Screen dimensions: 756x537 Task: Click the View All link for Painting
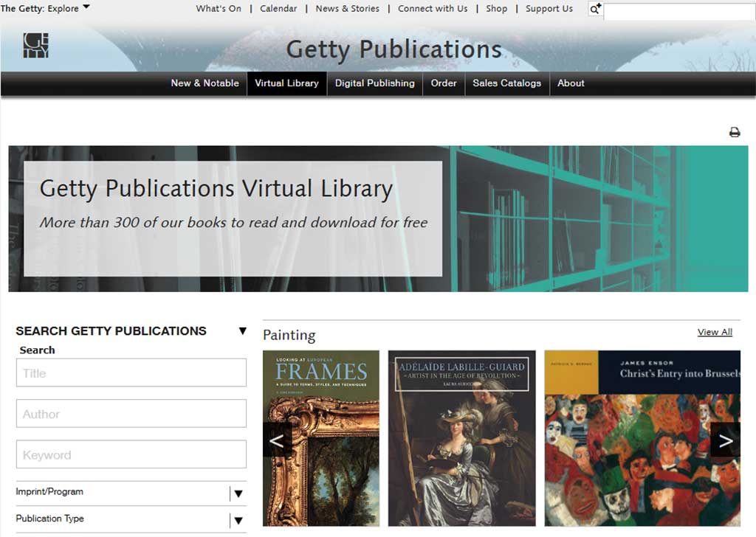coord(714,332)
